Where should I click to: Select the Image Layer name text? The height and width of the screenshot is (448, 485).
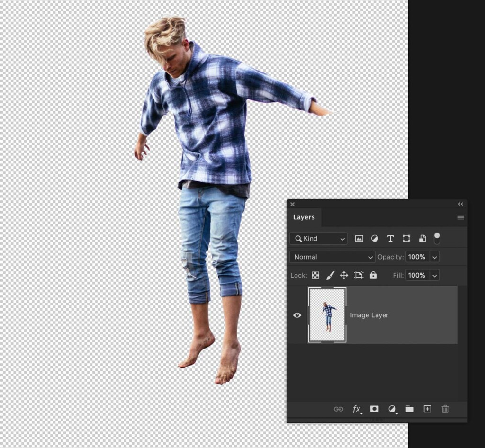tap(369, 315)
